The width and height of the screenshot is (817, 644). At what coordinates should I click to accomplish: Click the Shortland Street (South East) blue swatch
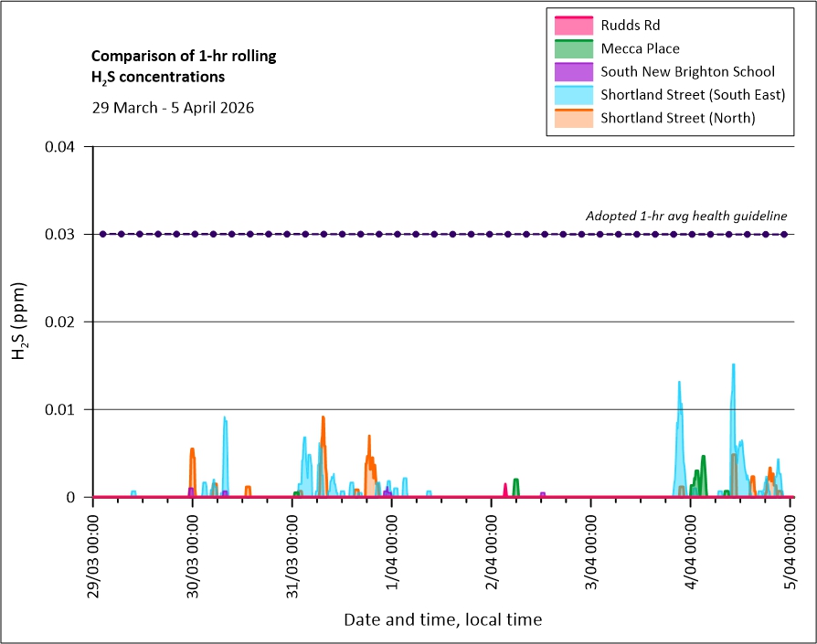click(572, 94)
